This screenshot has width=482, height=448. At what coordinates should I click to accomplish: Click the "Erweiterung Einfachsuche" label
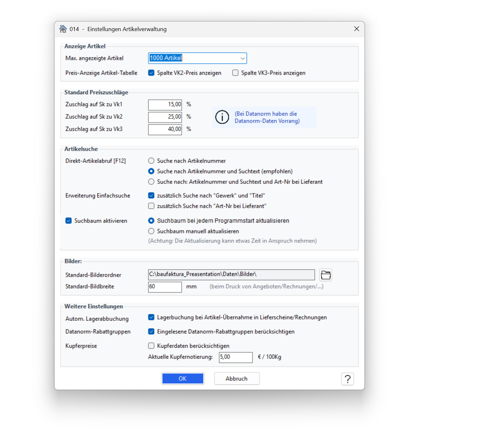point(98,196)
